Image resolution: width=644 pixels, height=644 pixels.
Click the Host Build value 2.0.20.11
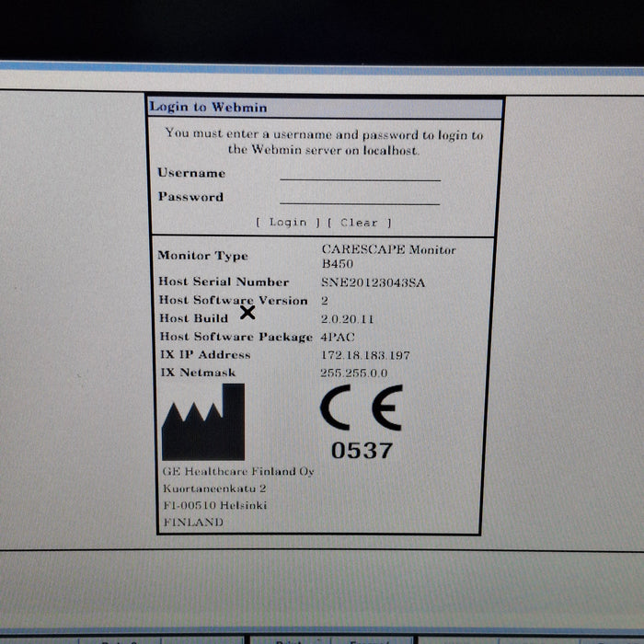(348, 318)
